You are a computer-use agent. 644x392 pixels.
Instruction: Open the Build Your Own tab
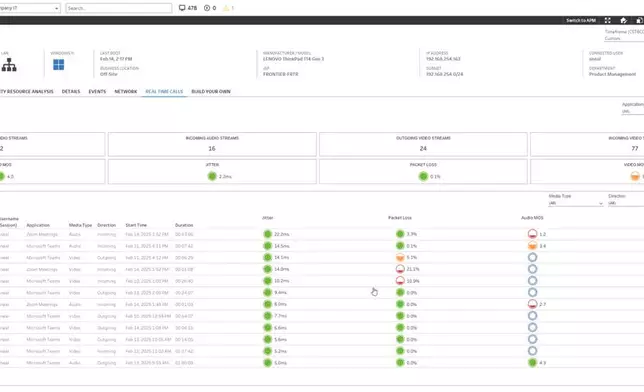[x=211, y=92]
